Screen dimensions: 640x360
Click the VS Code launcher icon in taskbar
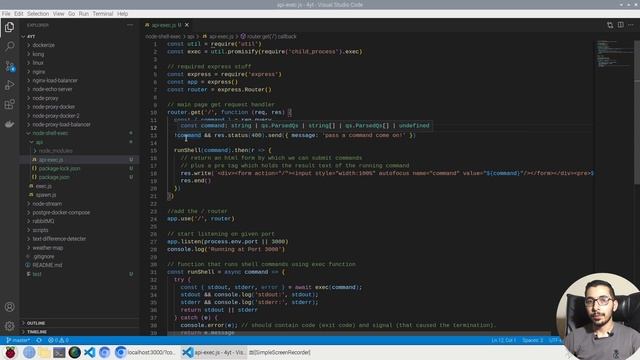pos(90,352)
